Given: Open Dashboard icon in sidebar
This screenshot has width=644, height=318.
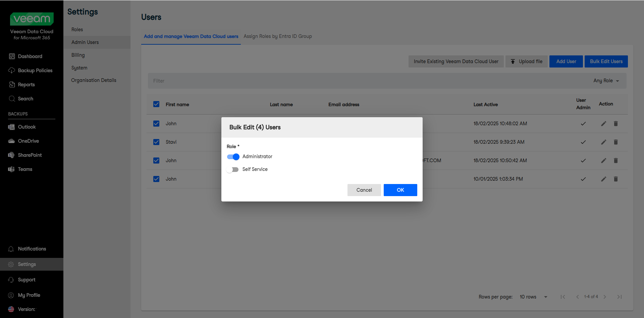Looking at the screenshot, I should pos(12,56).
